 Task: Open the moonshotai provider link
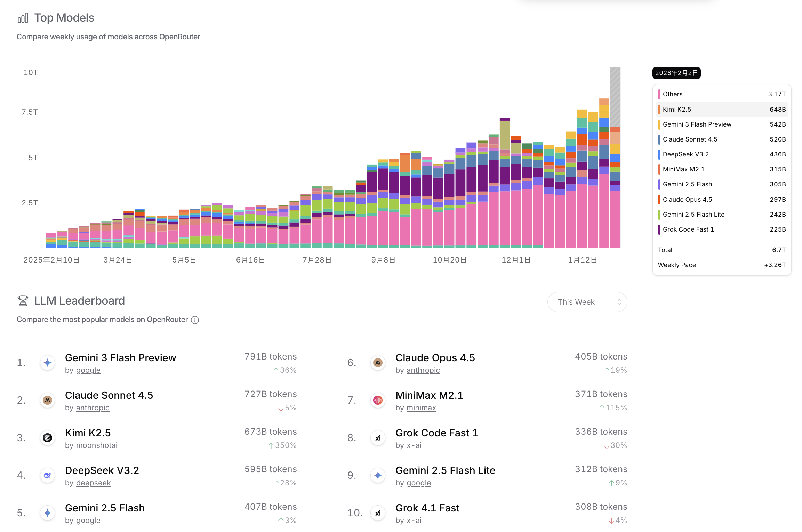(97, 445)
